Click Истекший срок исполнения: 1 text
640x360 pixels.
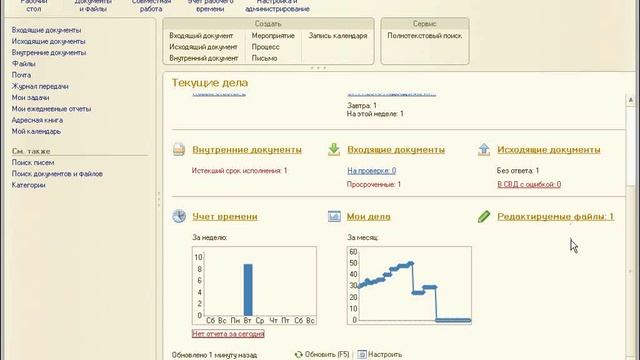(240, 171)
